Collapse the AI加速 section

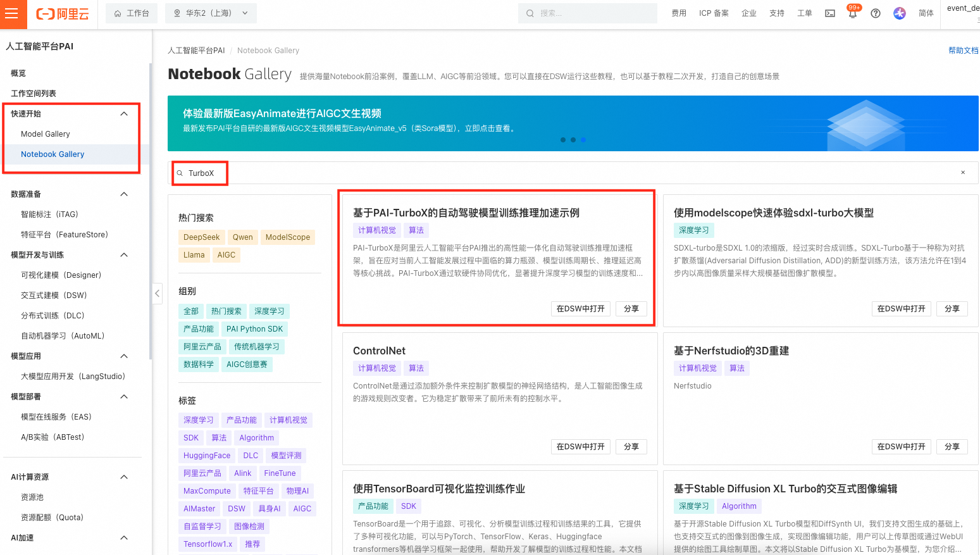click(124, 538)
